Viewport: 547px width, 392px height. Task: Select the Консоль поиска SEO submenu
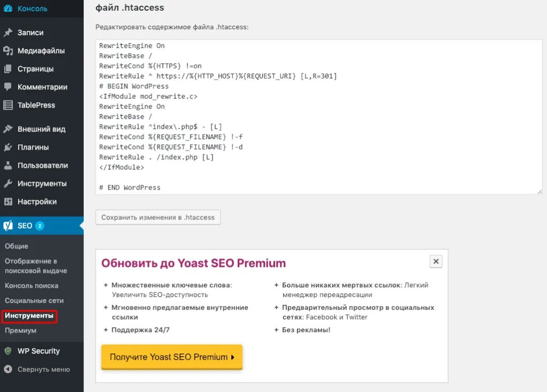[32, 286]
